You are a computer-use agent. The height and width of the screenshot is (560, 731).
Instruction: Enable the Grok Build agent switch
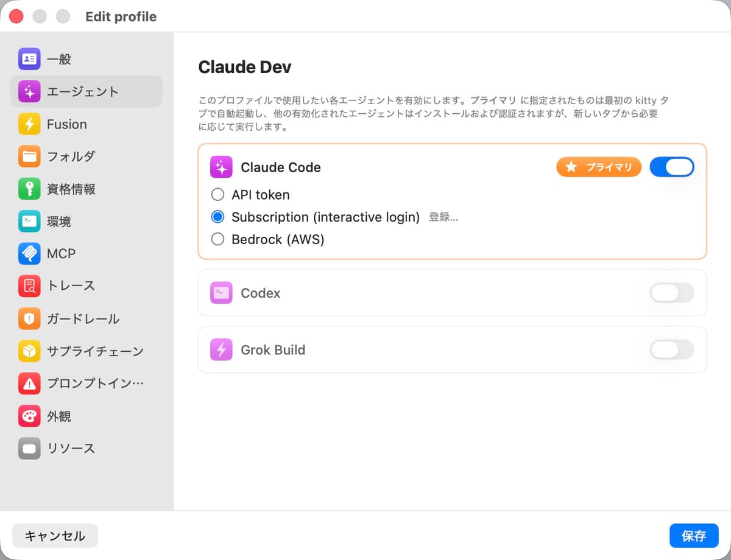coord(672,350)
